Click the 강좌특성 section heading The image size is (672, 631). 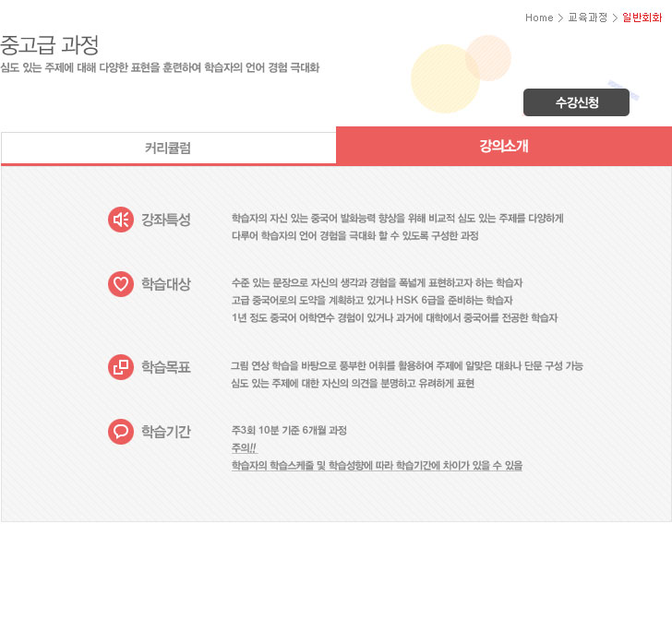point(166,220)
